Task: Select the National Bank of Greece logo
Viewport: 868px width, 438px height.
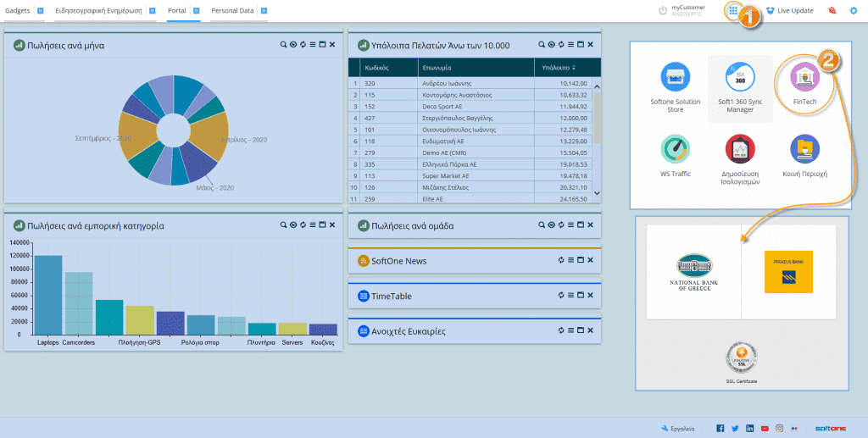Action: (x=694, y=271)
